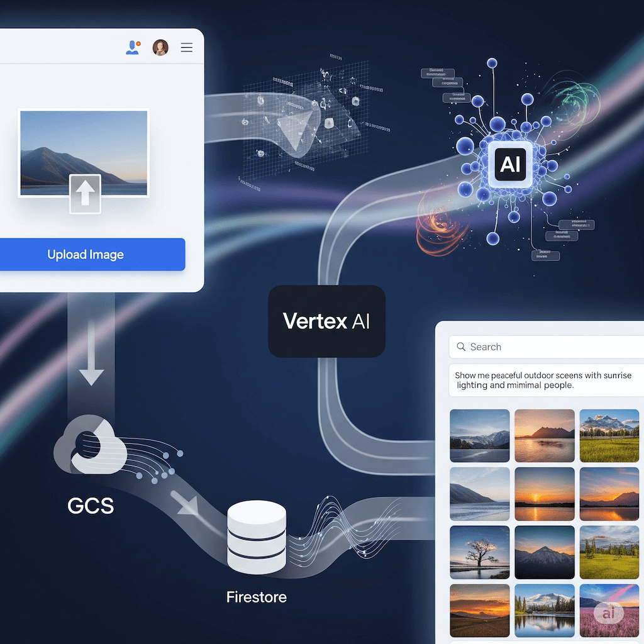This screenshot has height=644, width=644.
Task: Open the dark rocky mountain peak thumbnail
Action: 545,552
